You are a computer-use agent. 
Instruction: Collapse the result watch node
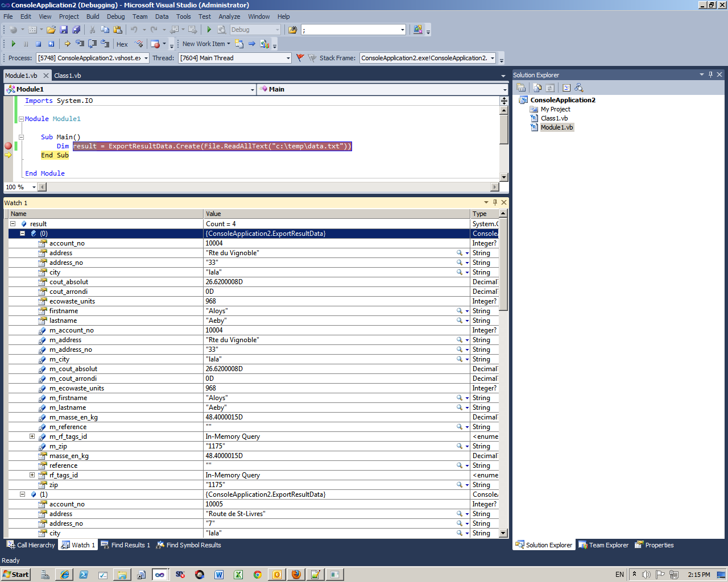13,224
